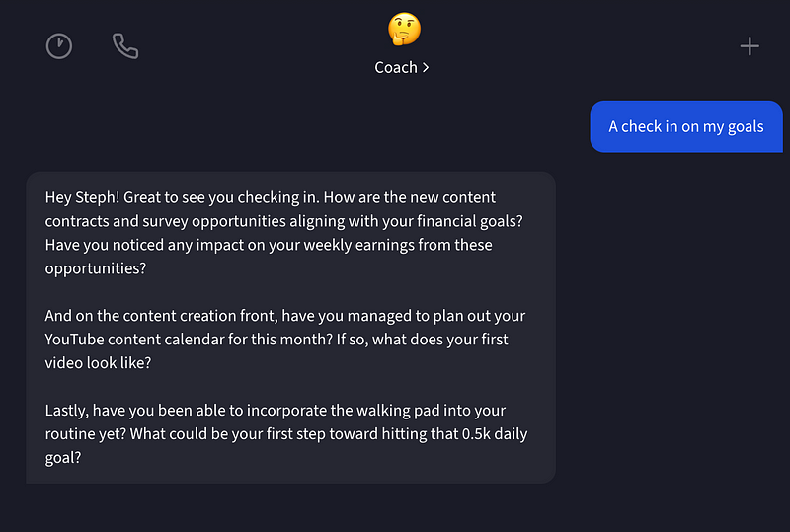Click "And on the content creation front" text
790x532 pixels.
point(161,316)
